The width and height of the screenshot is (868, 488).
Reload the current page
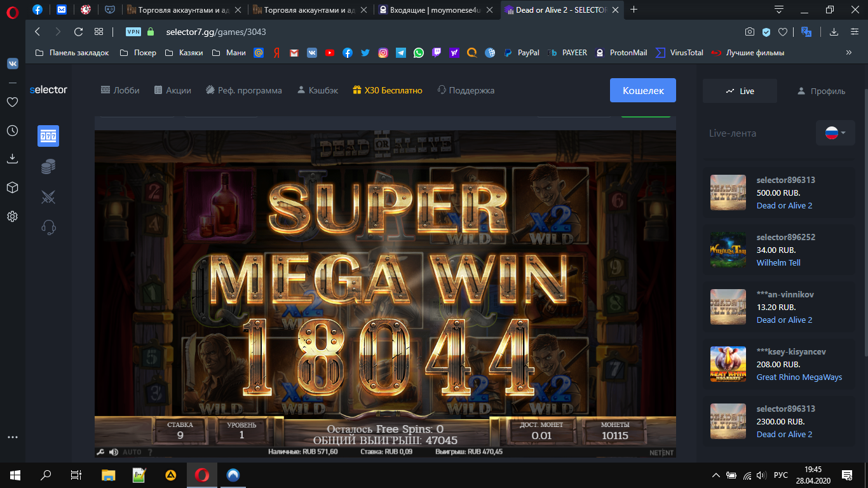pyautogui.click(x=79, y=32)
